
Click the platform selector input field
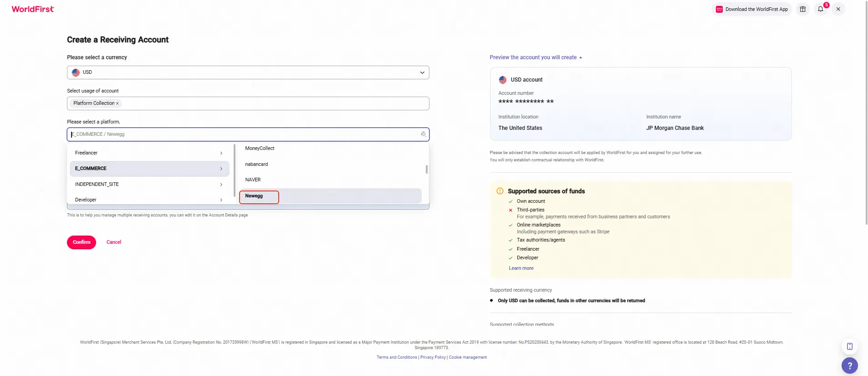[248, 134]
